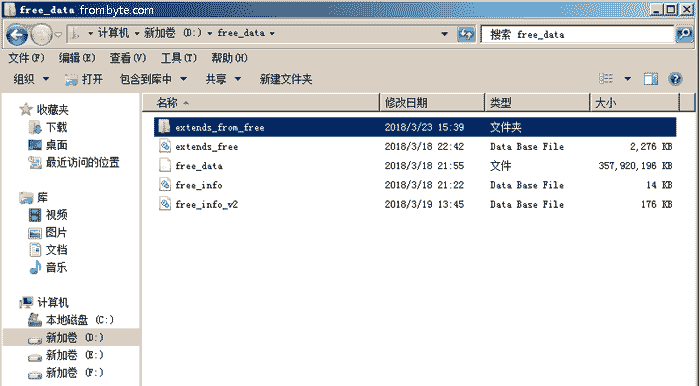The image size is (700, 386).
Task: Sort by the 大小 column header
Action: [635, 103]
